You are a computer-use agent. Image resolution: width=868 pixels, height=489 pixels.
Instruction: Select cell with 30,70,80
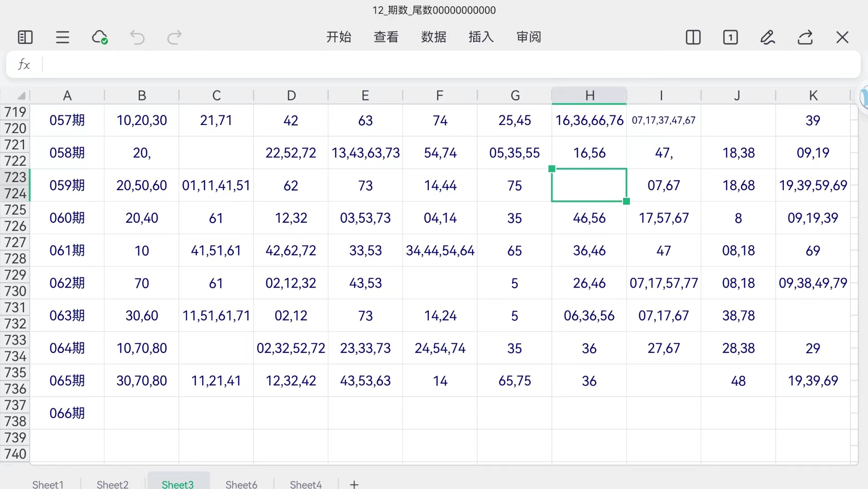click(x=142, y=381)
